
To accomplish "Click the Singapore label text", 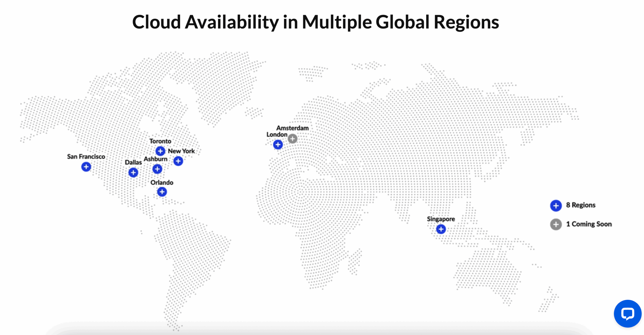I will click(x=441, y=219).
